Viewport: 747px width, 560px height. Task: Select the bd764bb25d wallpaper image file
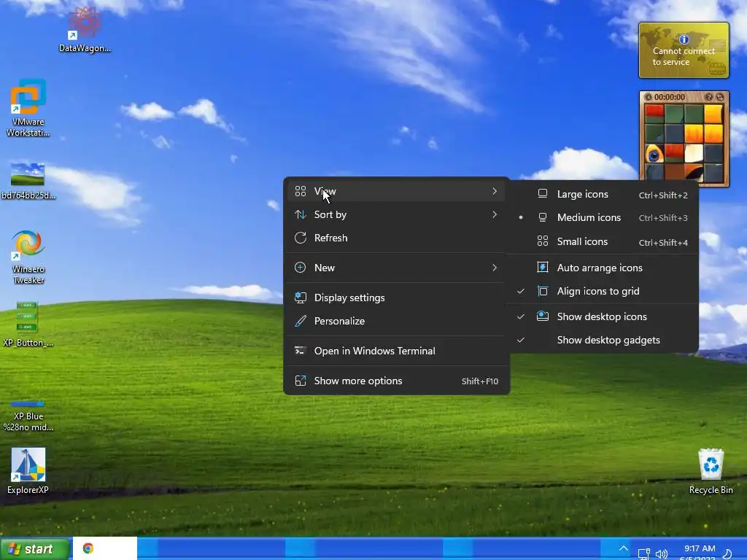(x=28, y=181)
